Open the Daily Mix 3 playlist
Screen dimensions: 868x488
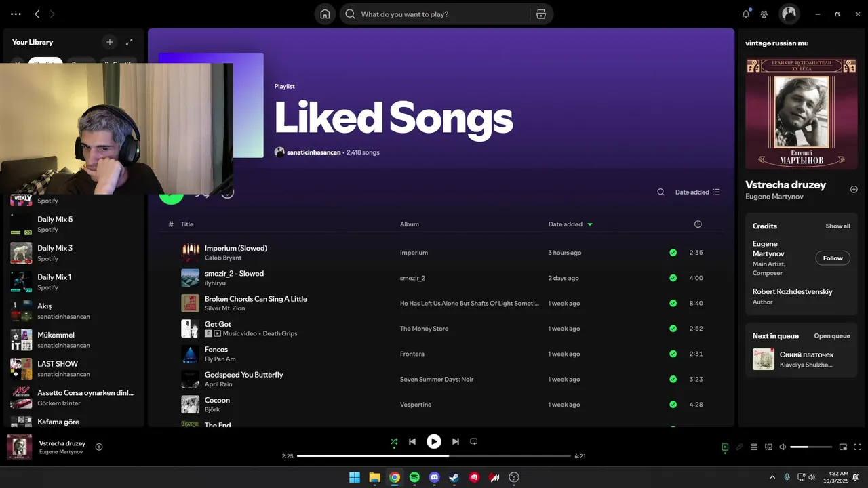74,253
